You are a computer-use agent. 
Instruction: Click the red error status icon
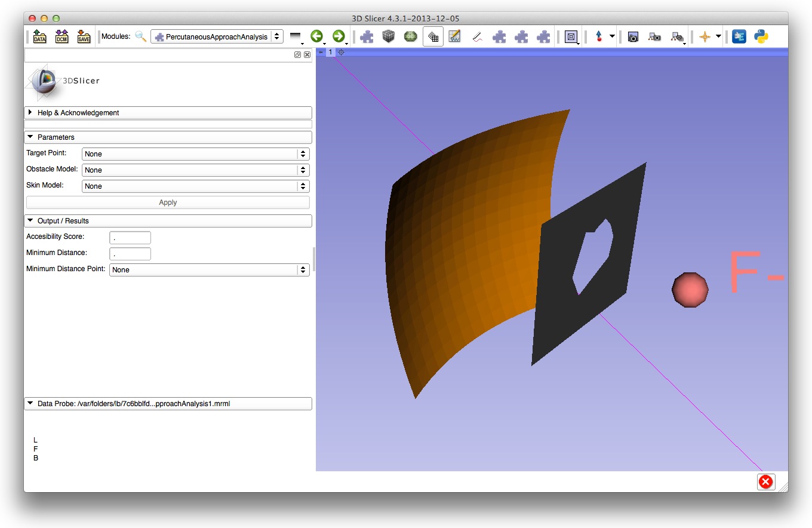[x=765, y=482]
